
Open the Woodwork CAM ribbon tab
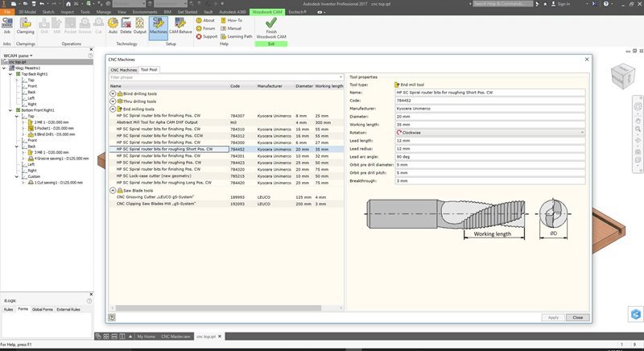[267, 12]
